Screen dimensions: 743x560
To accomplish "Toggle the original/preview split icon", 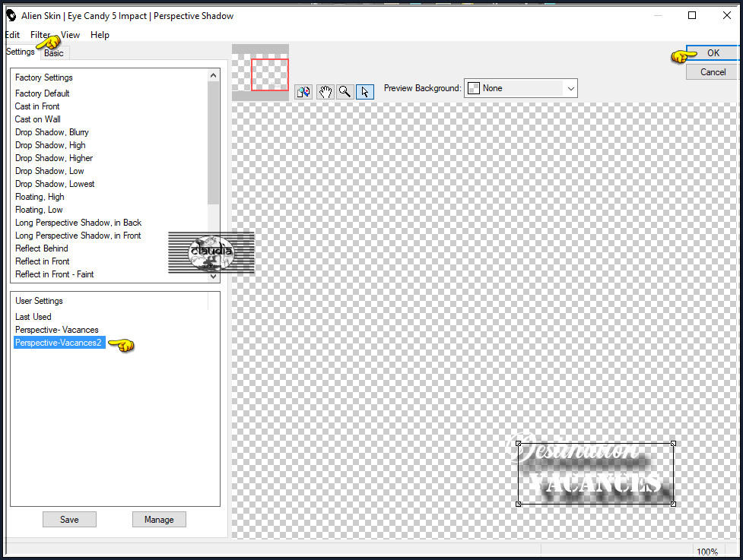I will point(303,91).
